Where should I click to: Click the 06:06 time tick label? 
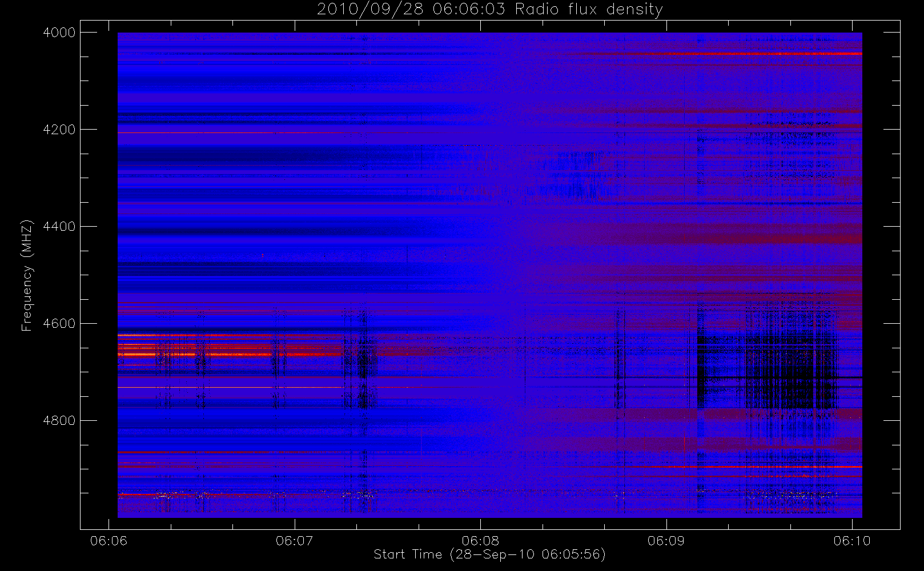click(x=109, y=541)
